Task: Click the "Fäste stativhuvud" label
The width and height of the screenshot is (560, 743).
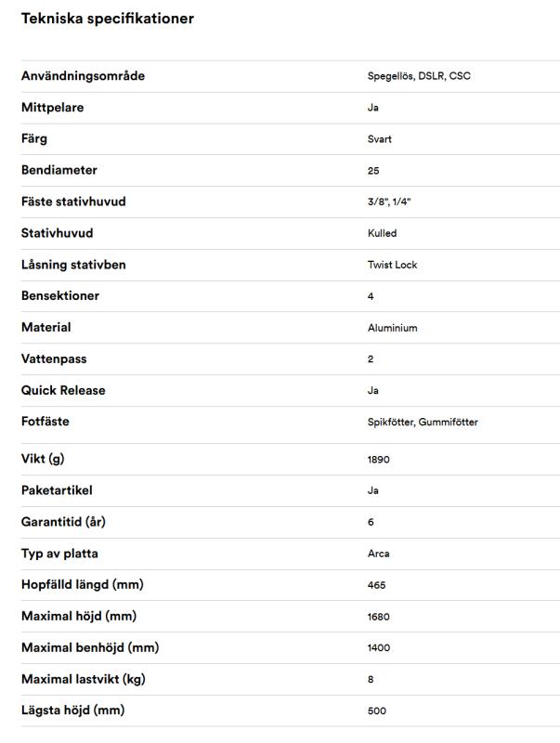Action: point(73,202)
